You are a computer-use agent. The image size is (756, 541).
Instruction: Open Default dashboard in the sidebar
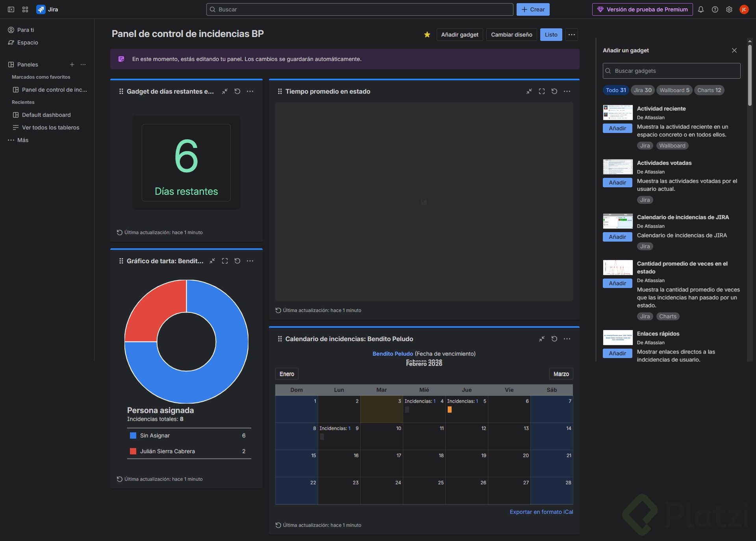point(46,115)
